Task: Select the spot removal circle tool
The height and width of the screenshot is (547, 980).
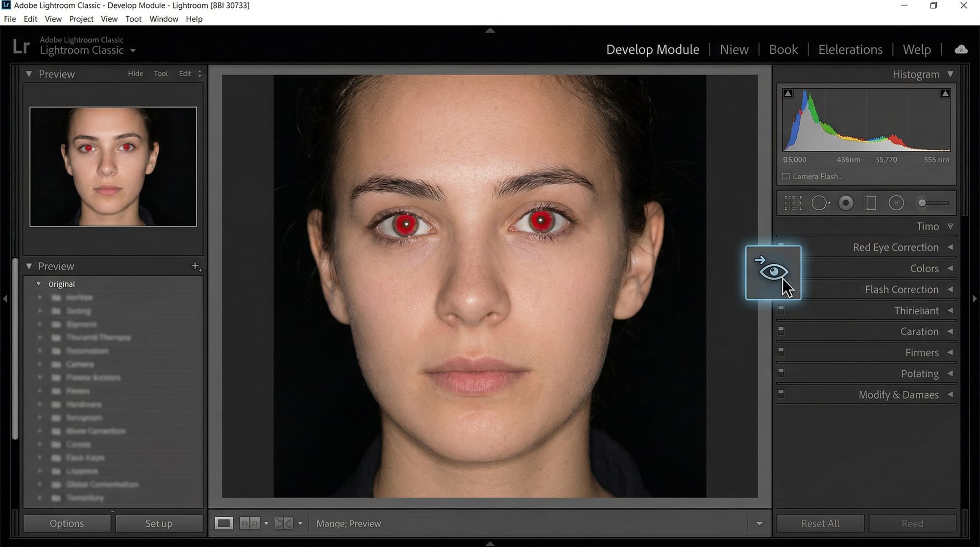Action: point(819,203)
